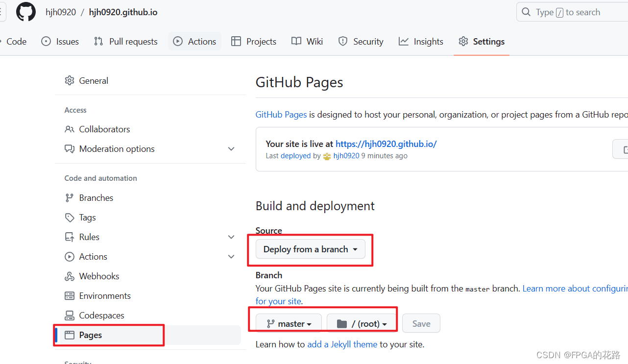This screenshot has width=628, height=364.
Task: Open the hjh0920 owner link in breadcrumb
Action: 61,12
